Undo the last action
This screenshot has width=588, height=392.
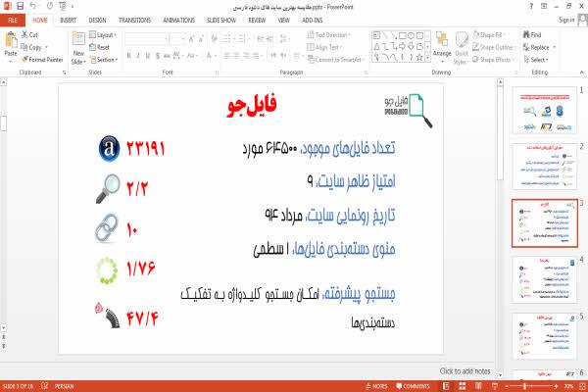(x=33, y=6)
